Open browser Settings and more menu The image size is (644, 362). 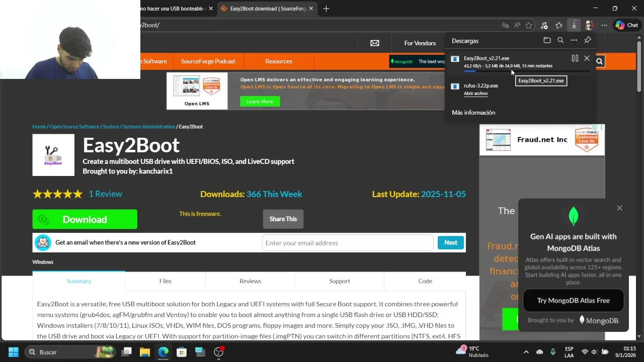click(604, 25)
